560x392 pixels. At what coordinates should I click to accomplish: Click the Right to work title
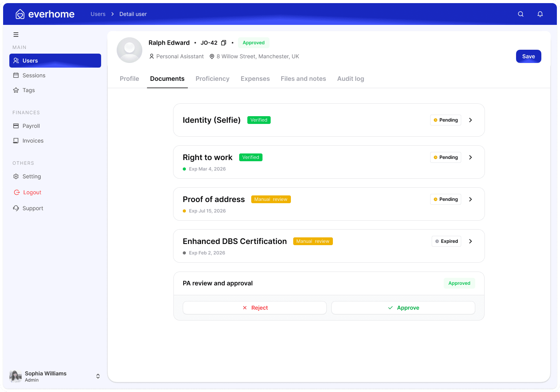[208, 157]
